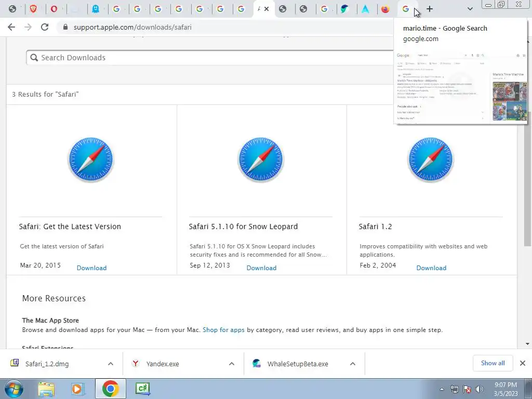
Task: Switch to the whale browser icon tab
Action: tap(344, 9)
